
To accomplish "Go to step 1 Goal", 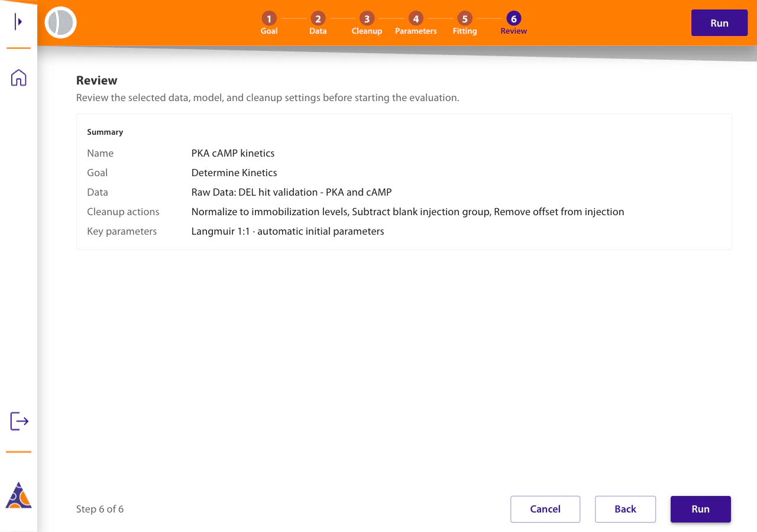I will point(269,24).
